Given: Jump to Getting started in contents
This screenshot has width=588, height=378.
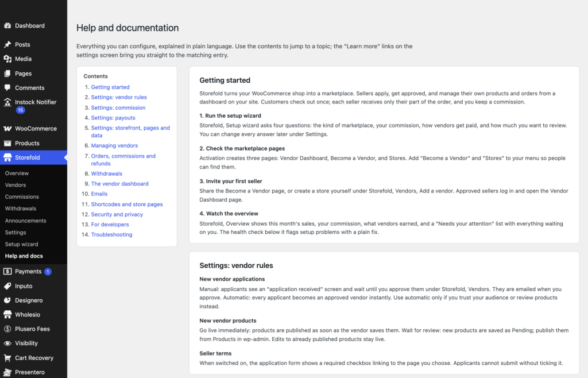Looking at the screenshot, I should coord(110,87).
